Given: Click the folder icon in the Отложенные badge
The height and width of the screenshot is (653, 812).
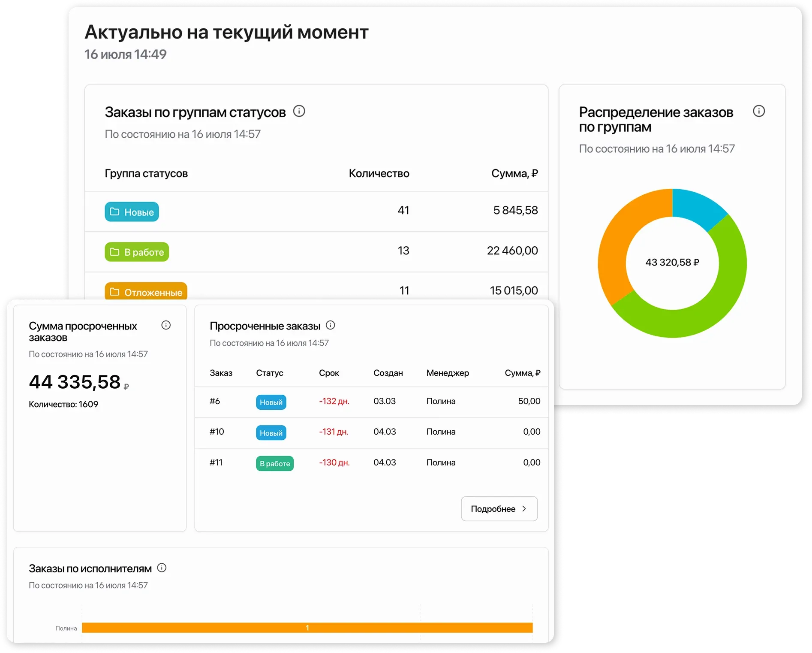Looking at the screenshot, I should pyautogui.click(x=114, y=292).
